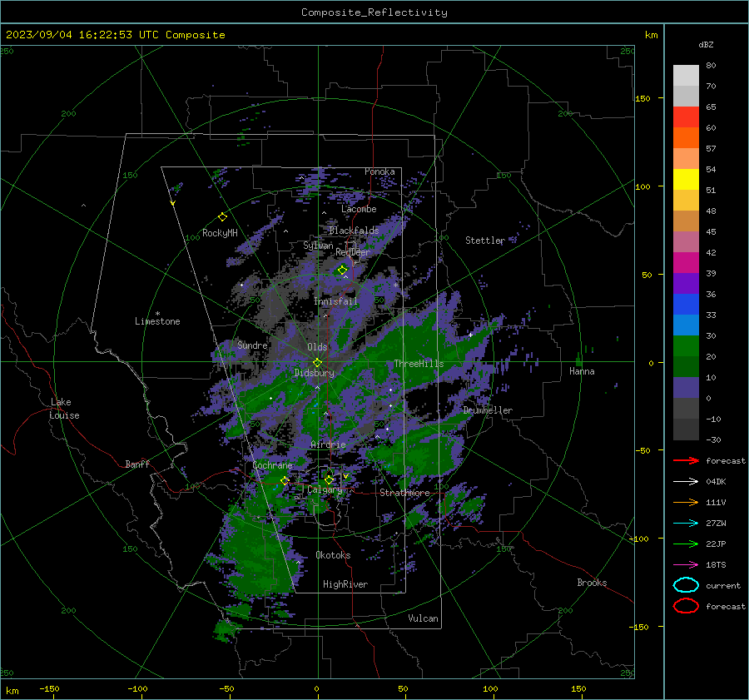Click the Innisfail label
This screenshot has height=700, width=749.
pos(335,301)
